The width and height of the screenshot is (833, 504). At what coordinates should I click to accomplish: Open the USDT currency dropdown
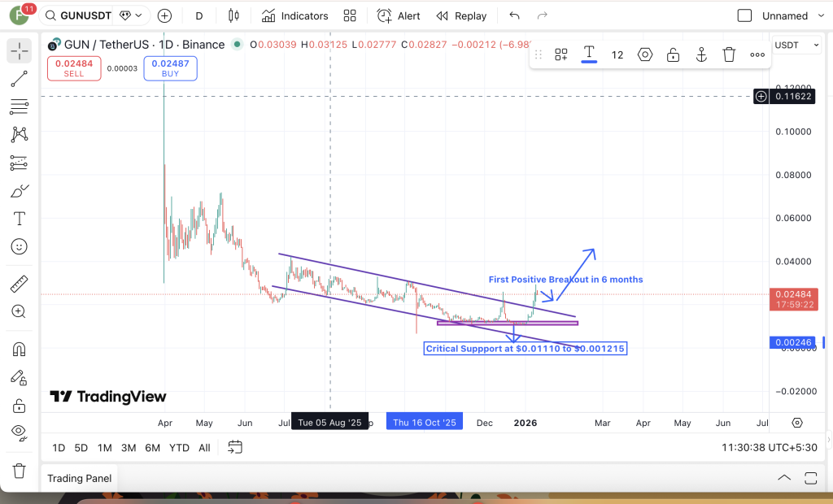tap(796, 45)
